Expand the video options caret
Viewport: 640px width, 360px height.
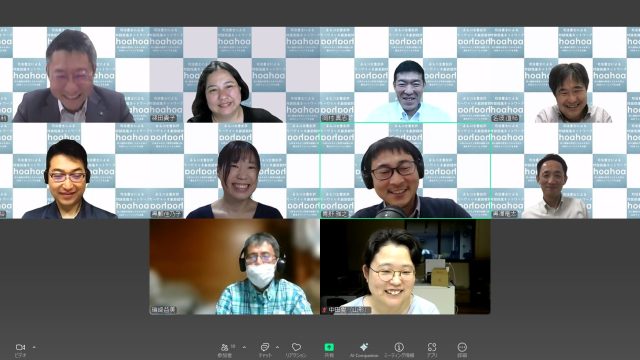34,347
